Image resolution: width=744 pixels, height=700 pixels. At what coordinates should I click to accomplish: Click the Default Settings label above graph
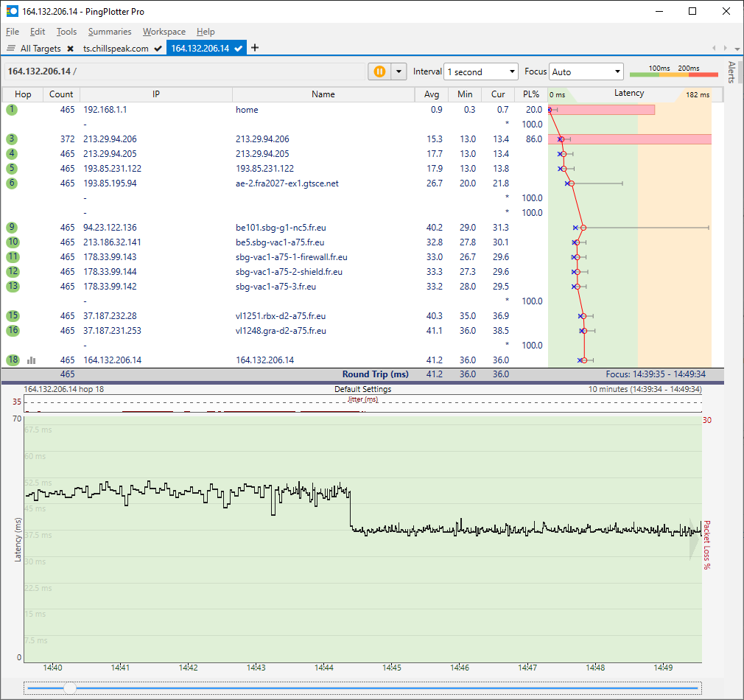pos(362,389)
